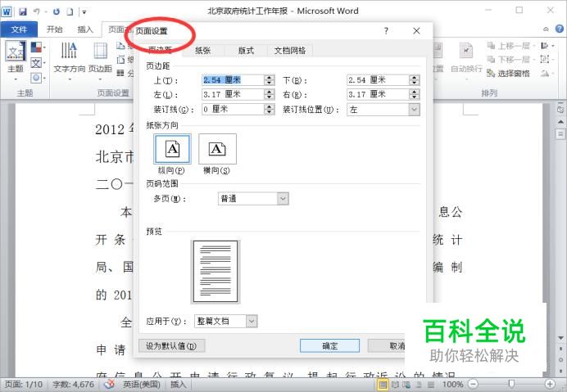Create new blank document from quick access toolbar
This screenshot has width=567, height=392.
pyautogui.click(x=70, y=11)
